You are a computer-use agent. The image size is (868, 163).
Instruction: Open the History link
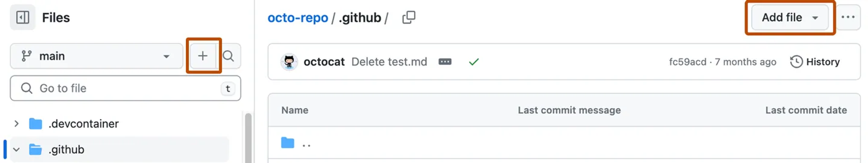click(815, 62)
